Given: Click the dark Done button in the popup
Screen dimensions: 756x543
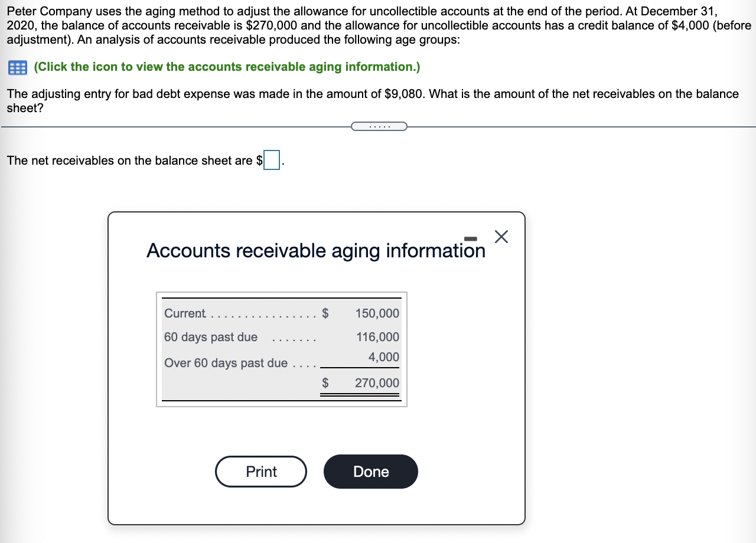Looking at the screenshot, I should pyautogui.click(x=370, y=472).
